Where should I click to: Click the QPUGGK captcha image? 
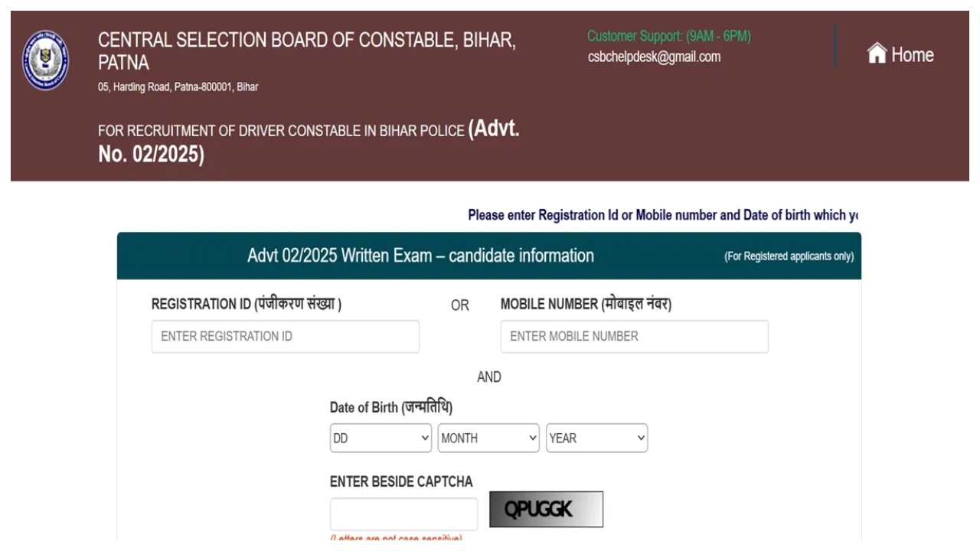coord(546,510)
